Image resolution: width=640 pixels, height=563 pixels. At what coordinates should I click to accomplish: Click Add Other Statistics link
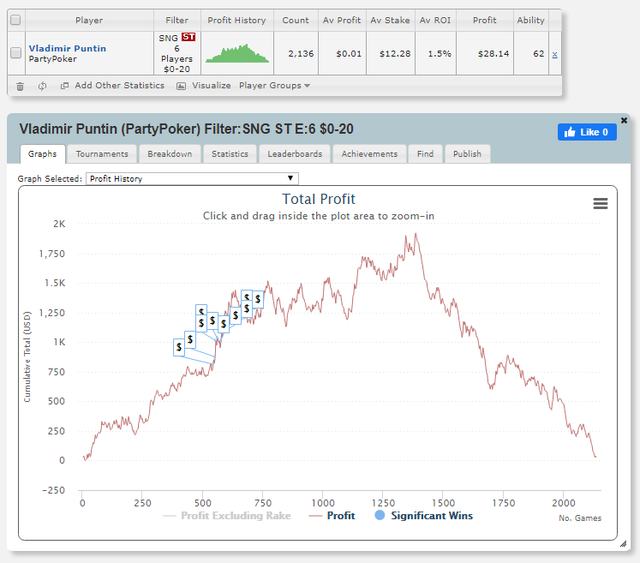(x=120, y=86)
